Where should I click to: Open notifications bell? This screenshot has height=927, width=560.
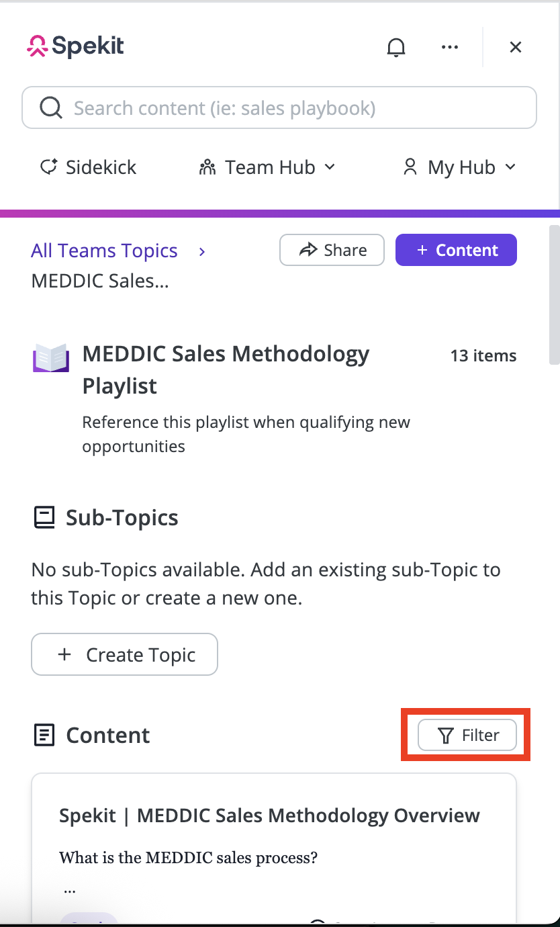(396, 47)
